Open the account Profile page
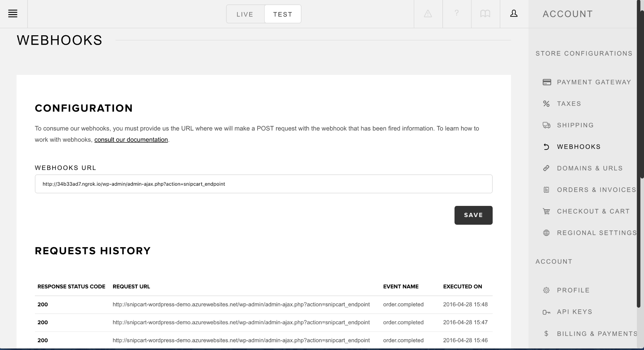This screenshot has width=644, height=350. click(x=573, y=290)
